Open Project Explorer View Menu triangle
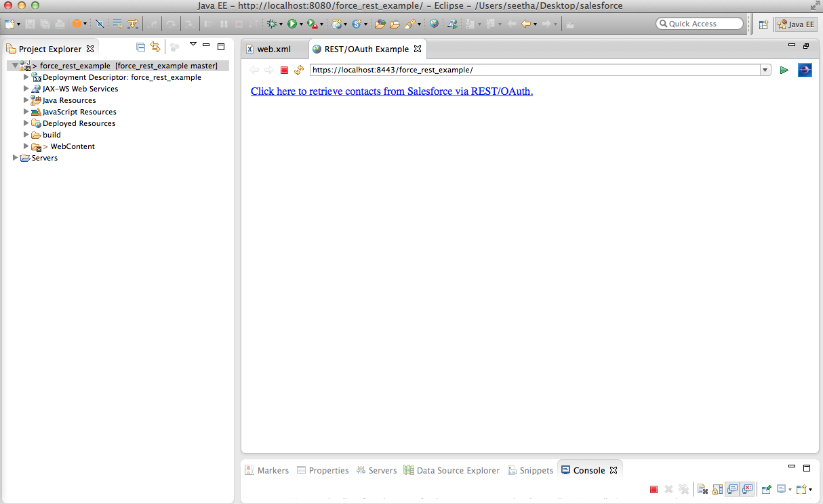Viewport: 823px width, 504px height. (193, 45)
